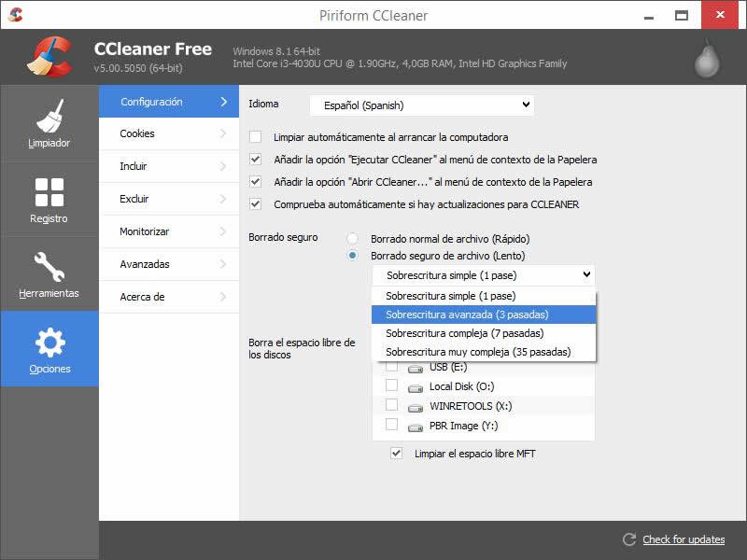Choose Sobrescritura compleja (7 pasadas)
Viewport: 747px width, 560px height.
[484, 333]
